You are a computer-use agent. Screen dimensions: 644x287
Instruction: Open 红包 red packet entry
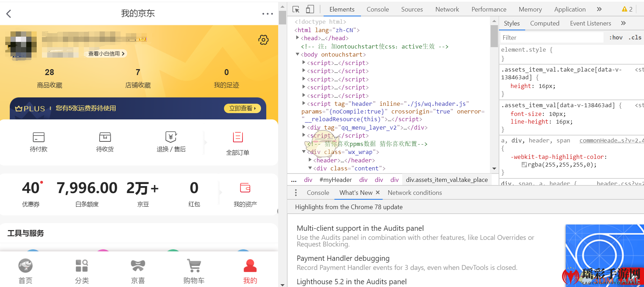click(194, 194)
